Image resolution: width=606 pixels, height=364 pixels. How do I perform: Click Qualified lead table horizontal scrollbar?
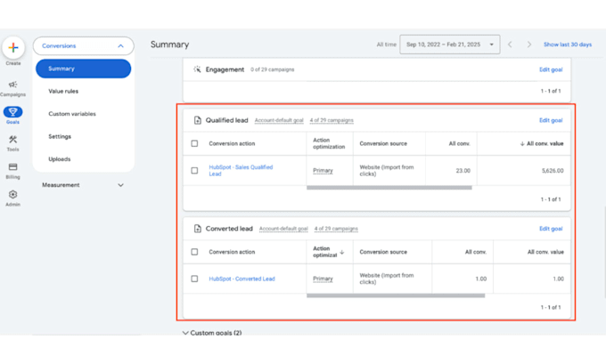tap(389, 188)
